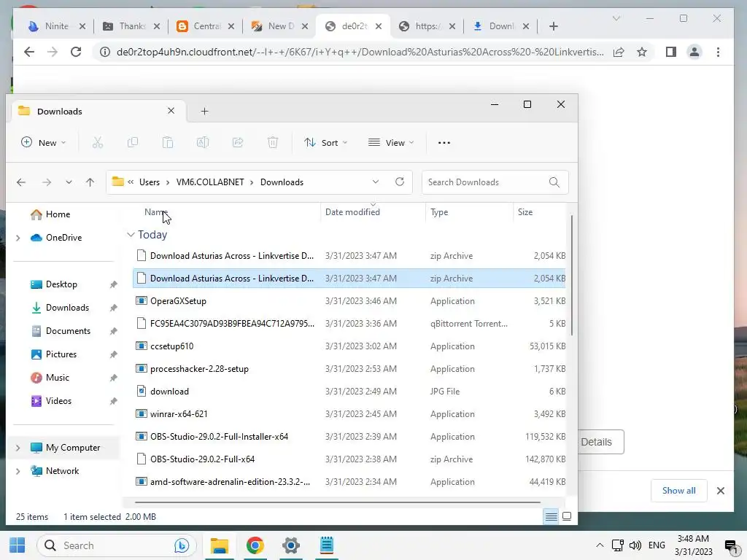The width and height of the screenshot is (747, 560).
Task: Open Chrome three-dot menu
Action: point(718,52)
